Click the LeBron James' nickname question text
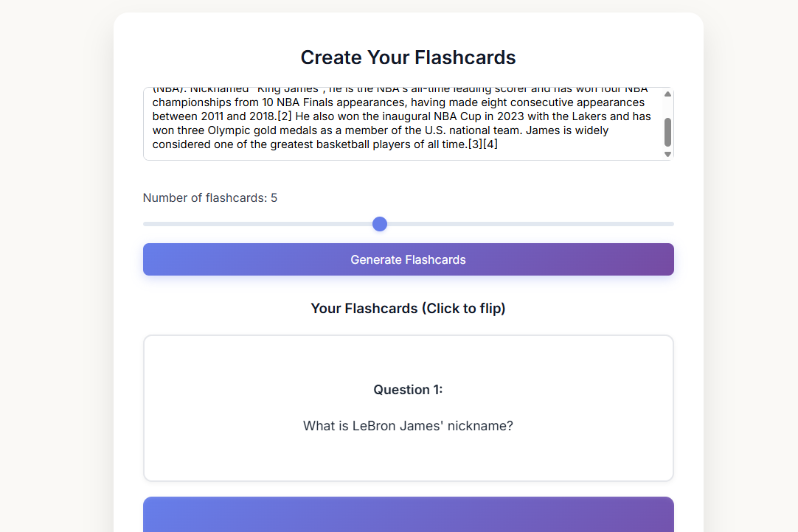This screenshot has height=532, width=798. point(408,426)
